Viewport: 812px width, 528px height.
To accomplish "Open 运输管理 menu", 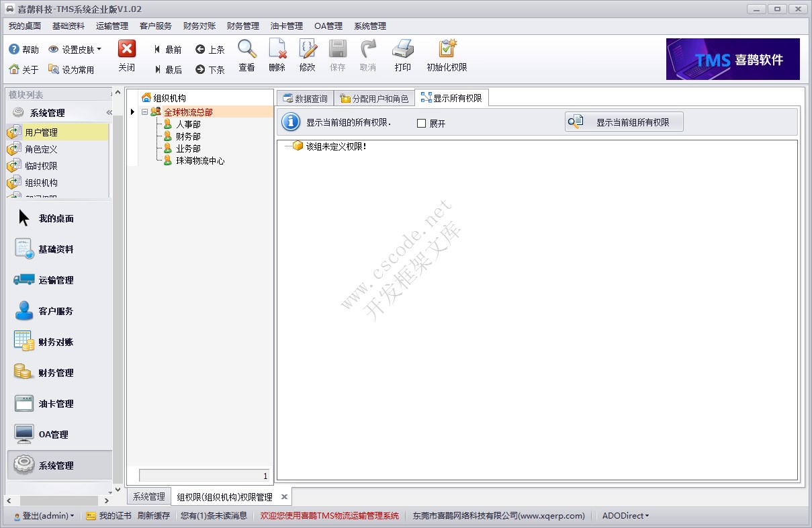I will pos(112,26).
